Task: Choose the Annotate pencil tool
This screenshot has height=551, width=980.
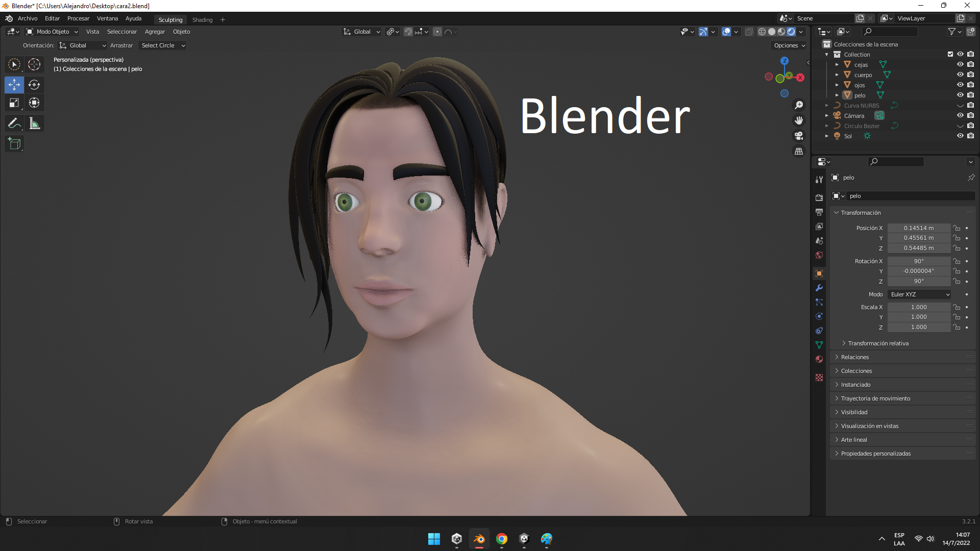Action: click(14, 123)
